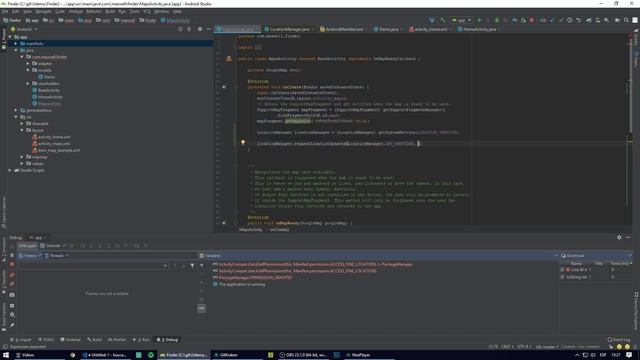
Task: Expand the Gradle Scripts node
Action: click(x=10, y=170)
